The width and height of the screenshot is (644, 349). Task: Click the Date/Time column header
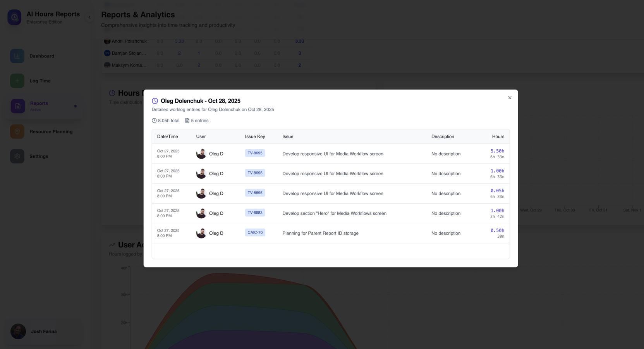pyautogui.click(x=167, y=136)
